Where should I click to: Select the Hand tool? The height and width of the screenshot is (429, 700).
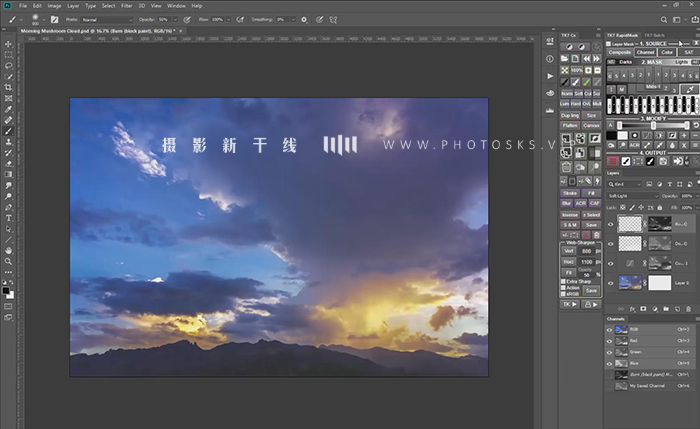tap(8, 251)
